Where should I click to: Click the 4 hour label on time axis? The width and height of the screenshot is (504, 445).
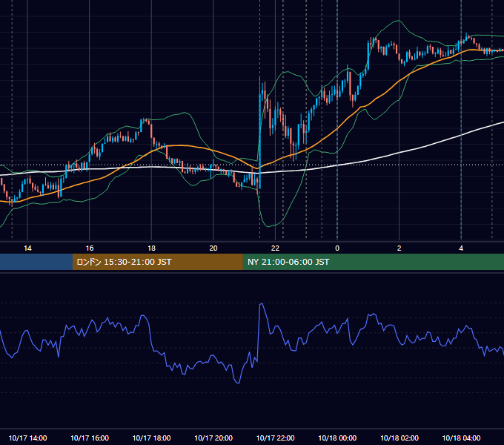pyautogui.click(x=461, y=248)
